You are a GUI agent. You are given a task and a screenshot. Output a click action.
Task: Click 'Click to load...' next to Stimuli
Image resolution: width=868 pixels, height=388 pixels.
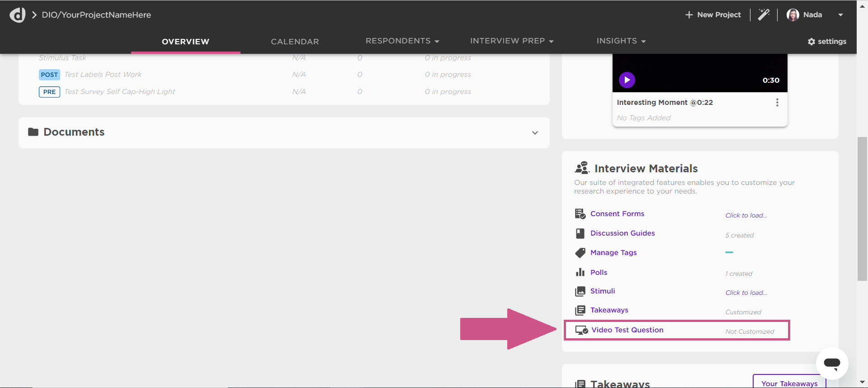pos(746,293)
